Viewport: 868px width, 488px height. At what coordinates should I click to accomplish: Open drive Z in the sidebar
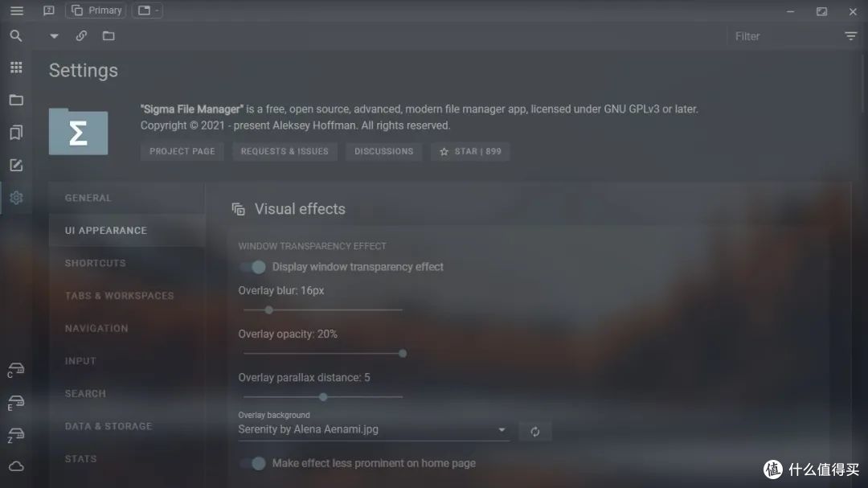coord(15,435)
